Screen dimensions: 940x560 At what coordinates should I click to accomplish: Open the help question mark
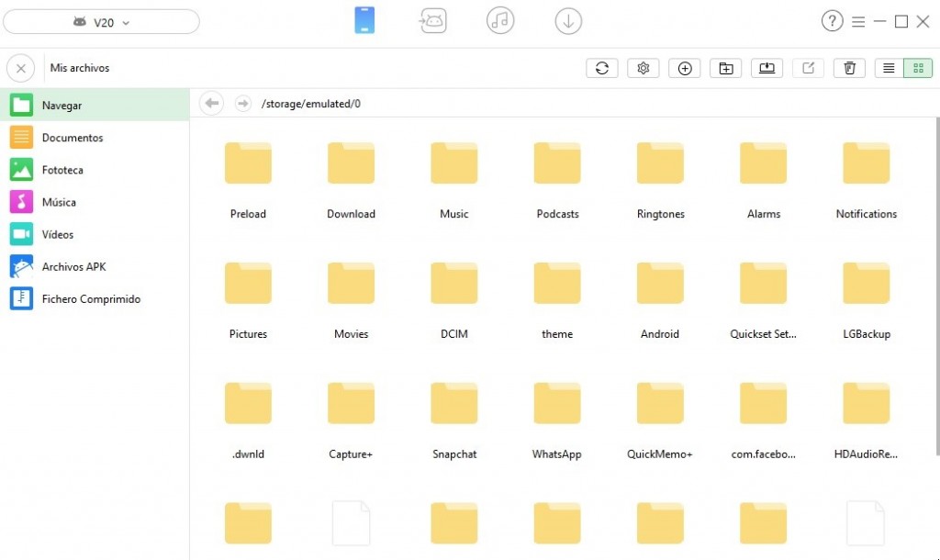pos(832,21)
